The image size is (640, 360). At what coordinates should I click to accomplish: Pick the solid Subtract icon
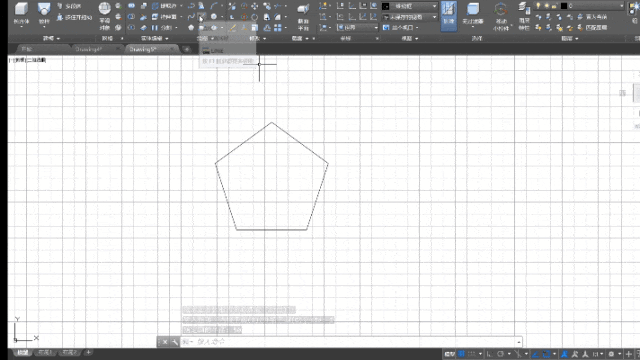click(x=131, y=17)
